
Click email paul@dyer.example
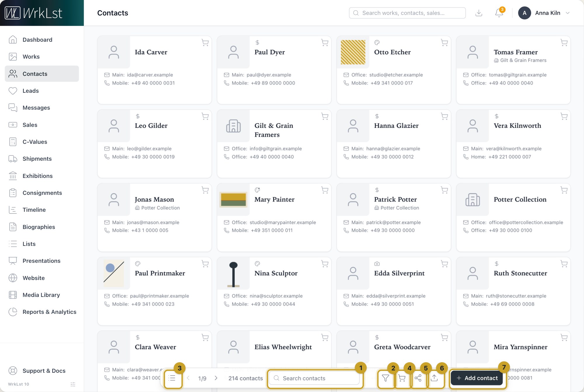tap(269, 75)
